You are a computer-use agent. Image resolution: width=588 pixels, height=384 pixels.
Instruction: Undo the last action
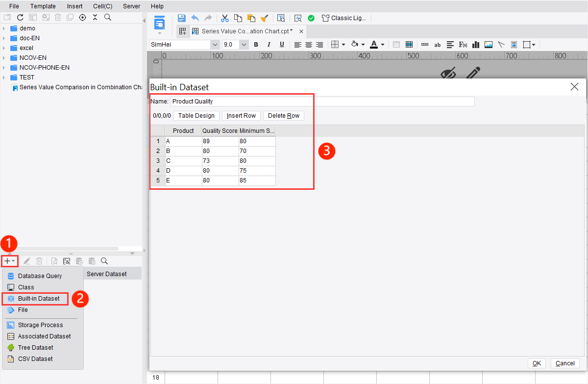pyautogui.click(x=195, y=18)
